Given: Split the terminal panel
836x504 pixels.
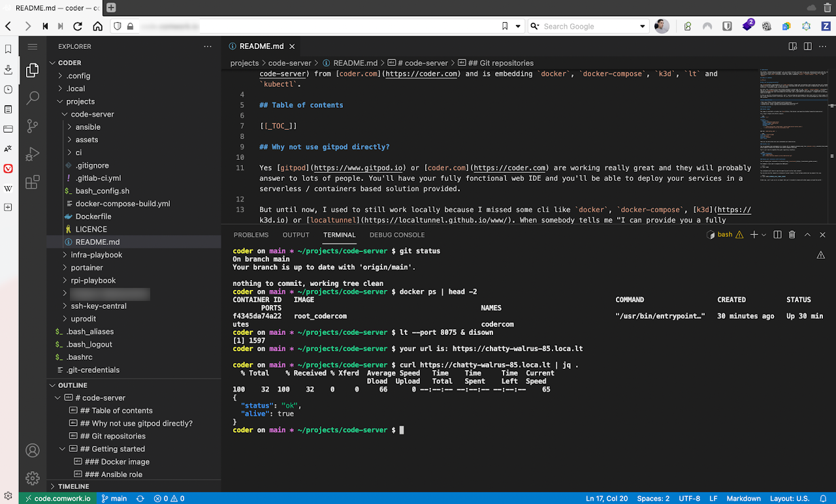Looking at the screenshot, I should (x=778, y=234).
